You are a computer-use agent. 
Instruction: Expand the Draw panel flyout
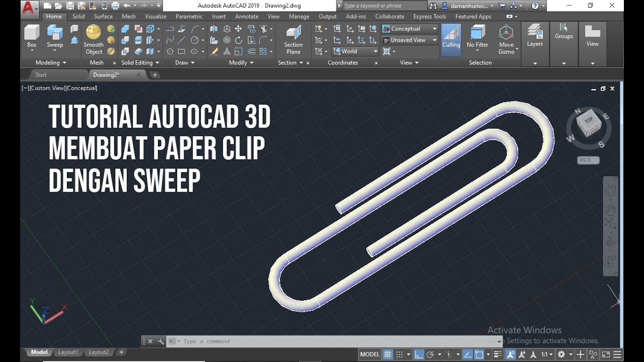click(185, 63)
